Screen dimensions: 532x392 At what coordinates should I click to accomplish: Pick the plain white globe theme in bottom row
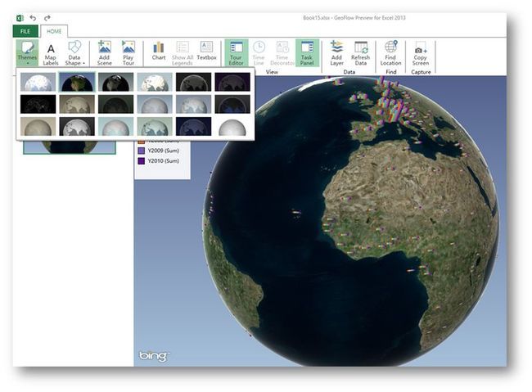point(232,126)
